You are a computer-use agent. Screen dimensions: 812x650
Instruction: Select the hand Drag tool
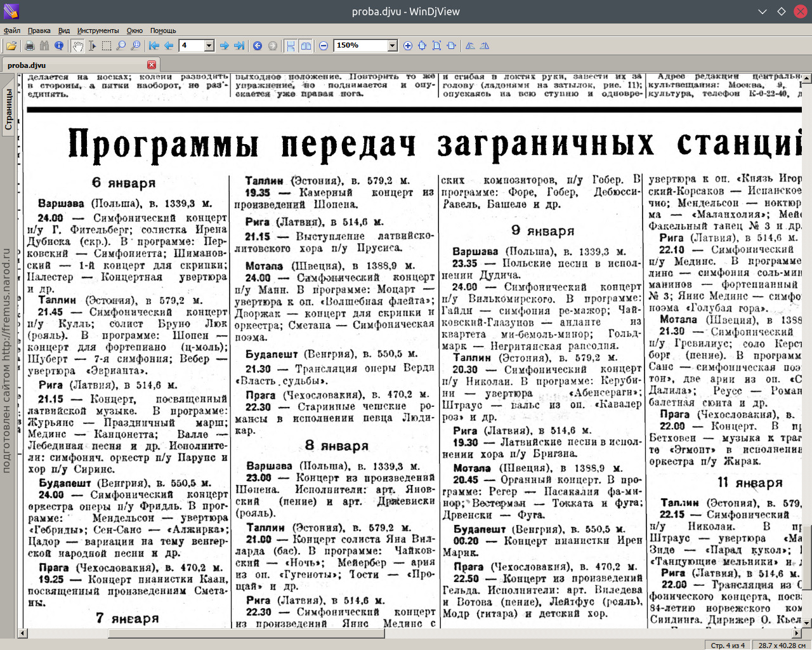pyautogui.click(x=77, y=46)
